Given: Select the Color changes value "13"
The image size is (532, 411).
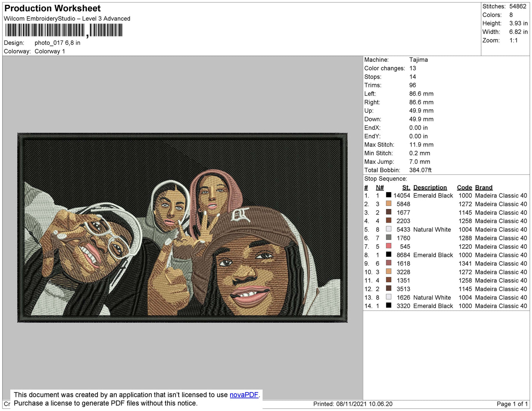Looking at the screenshot, I should pos(413,68).
